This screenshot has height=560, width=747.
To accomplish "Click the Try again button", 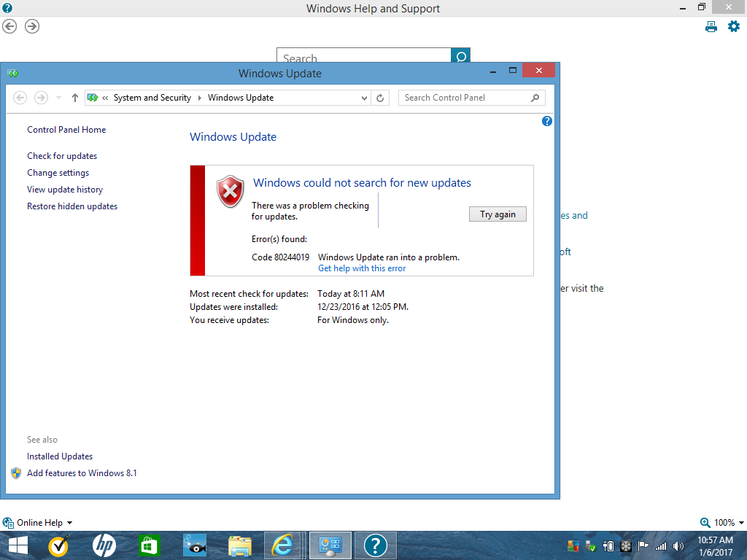I will point(498,214).
